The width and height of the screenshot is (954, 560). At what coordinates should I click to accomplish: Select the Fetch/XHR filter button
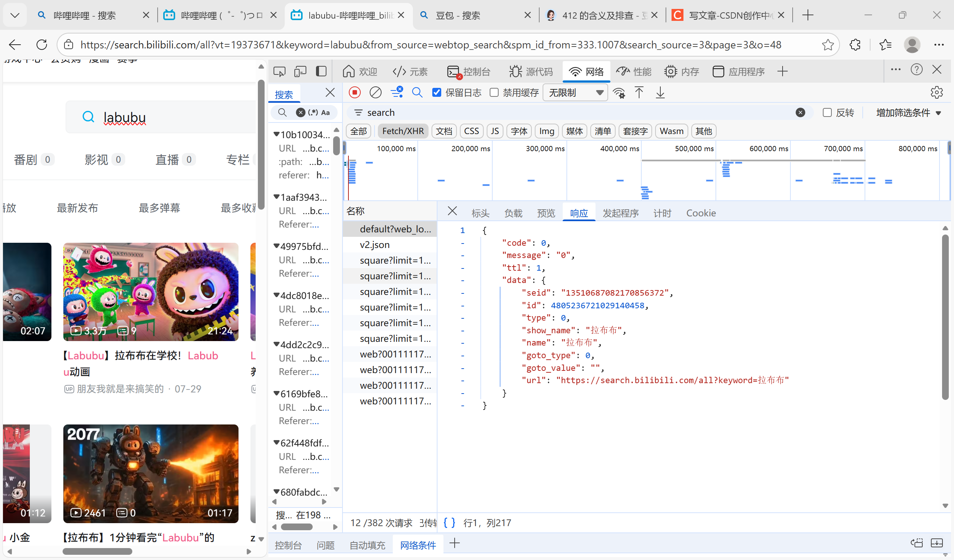point(402,131)
